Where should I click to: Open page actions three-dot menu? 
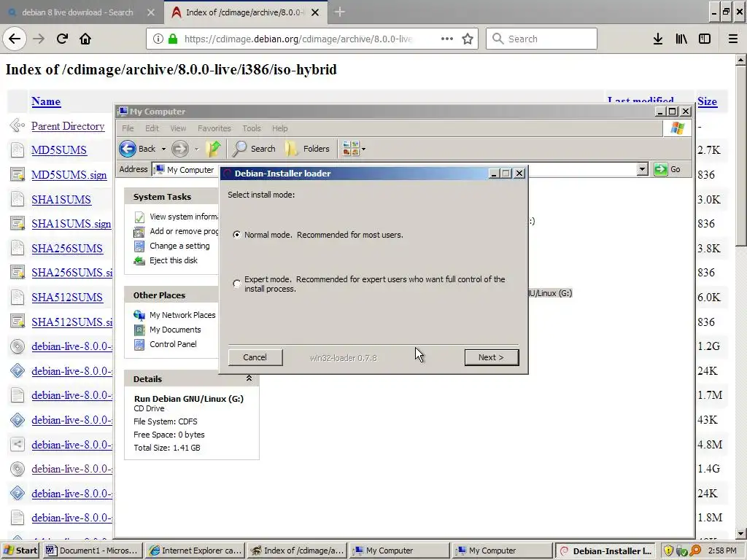(x=447, y=39)
